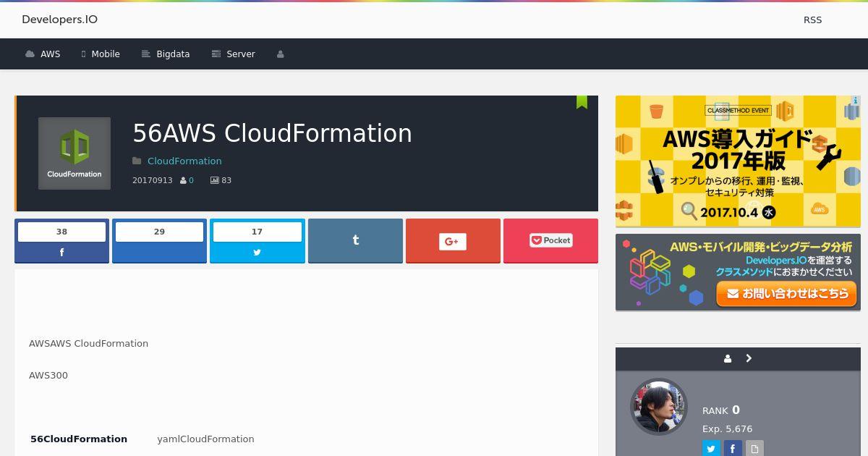
Task: Share on Twitter with 17 count
Action: pyautogui.click(x=257, y=240)
